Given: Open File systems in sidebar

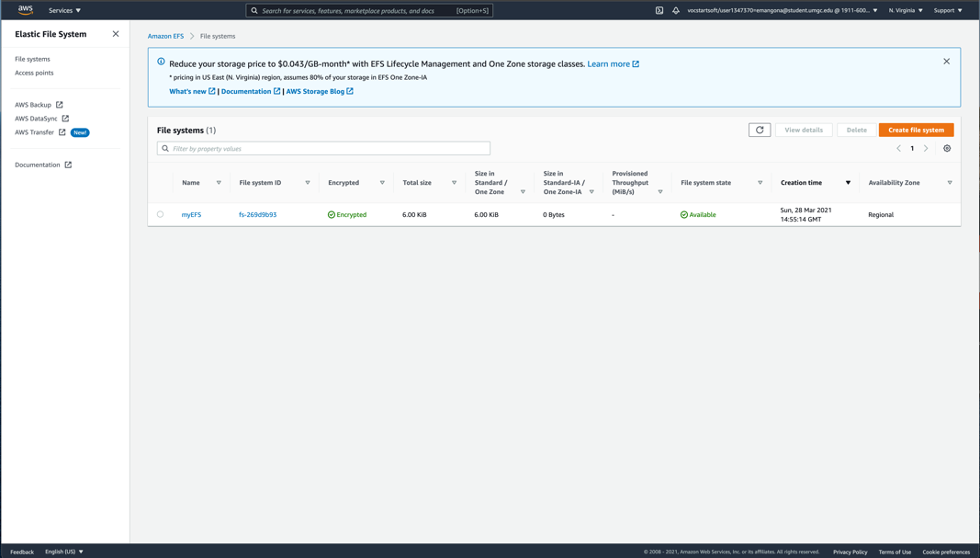Looking at the screenshot, I should 32,59.
